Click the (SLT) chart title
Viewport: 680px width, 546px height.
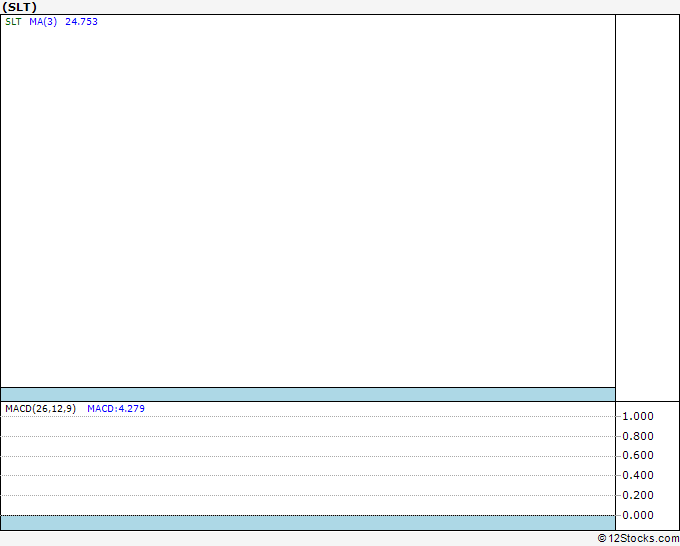(20, 7)
